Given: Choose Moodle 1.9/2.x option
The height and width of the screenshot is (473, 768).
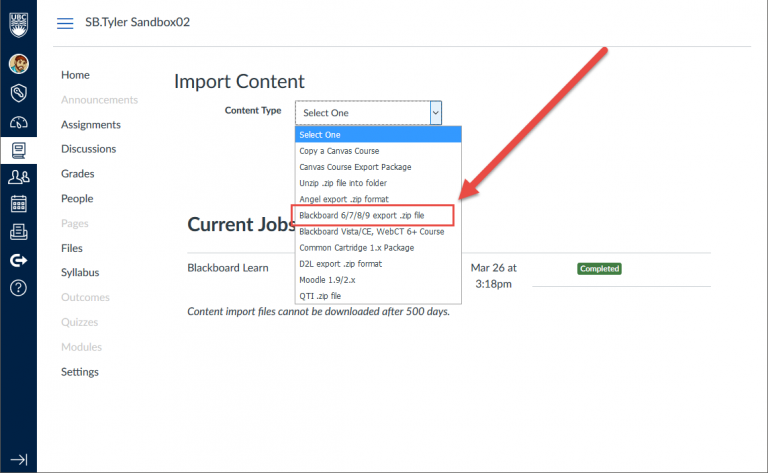Looking at the screenshot, I should [x=378, y=280].
